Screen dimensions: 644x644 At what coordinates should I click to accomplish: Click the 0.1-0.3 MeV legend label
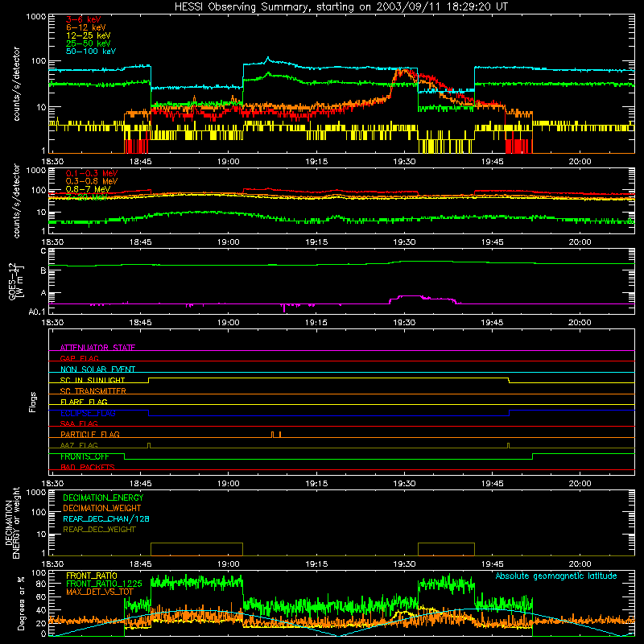(x=92, y=173)
